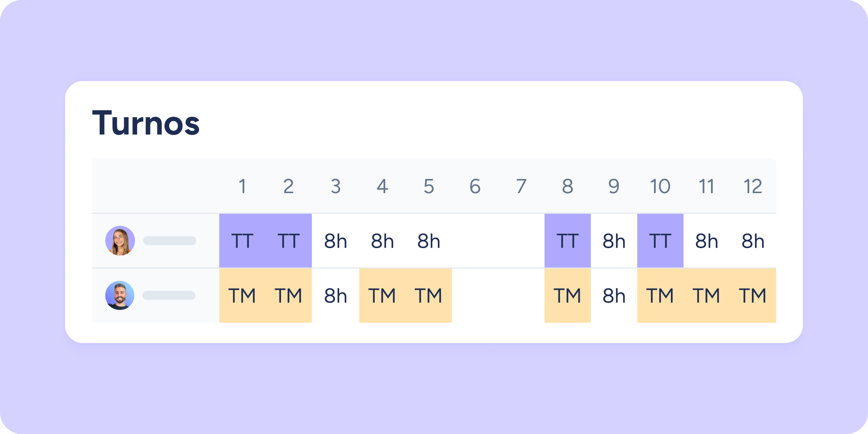This screenshot has width=868, height=434.
Task: Open woman's 8h shift on day 3
Action: point(336,241)
